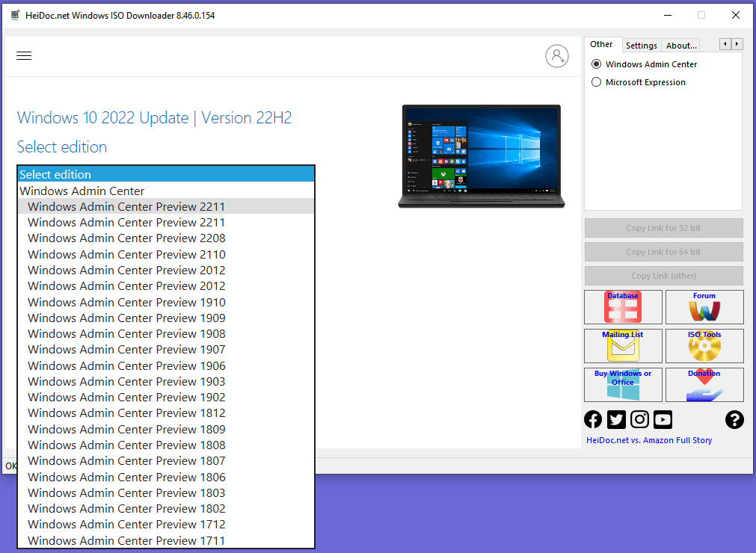Click the HeiDoc app icon in title bar

click(15, 15)
